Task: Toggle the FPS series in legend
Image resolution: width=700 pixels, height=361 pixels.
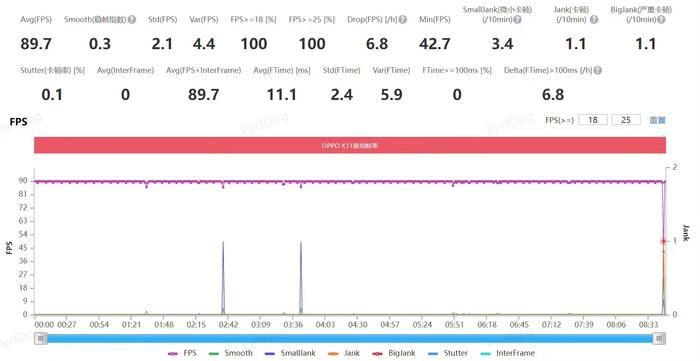Action: (x=182, y=353)
